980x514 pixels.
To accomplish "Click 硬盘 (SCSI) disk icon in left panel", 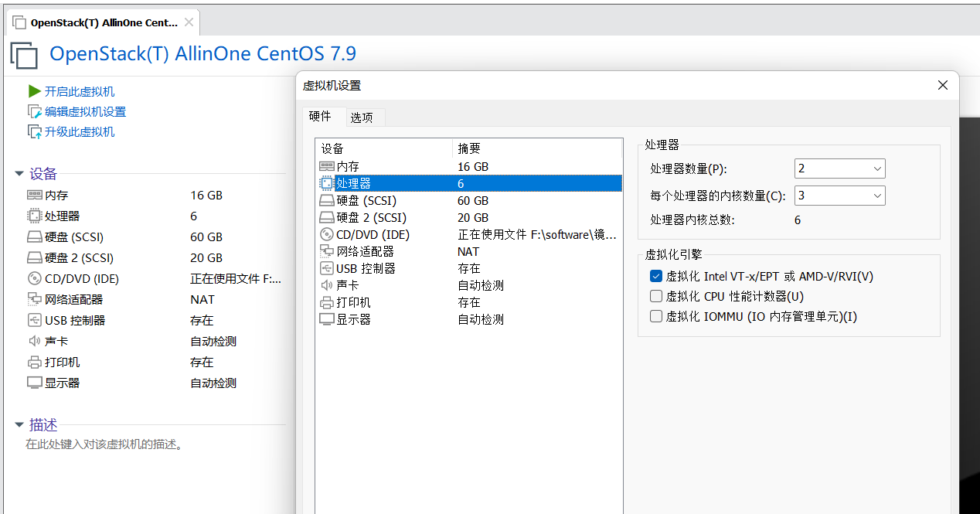I will pyautogui.click(x=34, y=237).
